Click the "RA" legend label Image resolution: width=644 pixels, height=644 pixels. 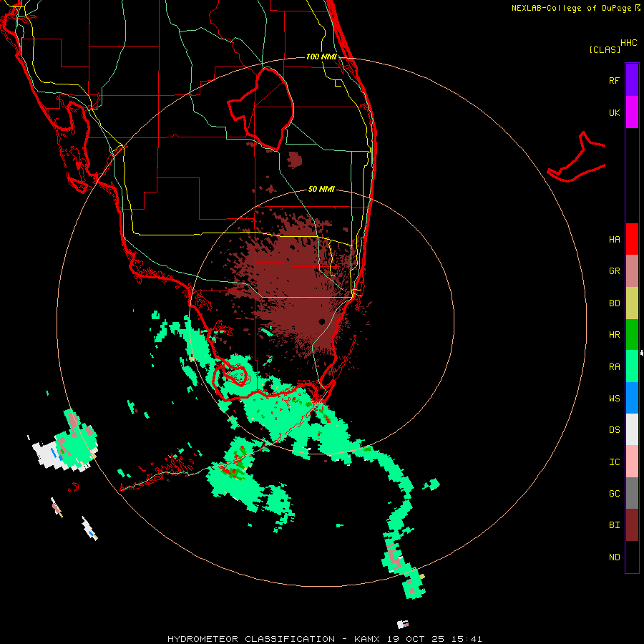pos(614,367)
